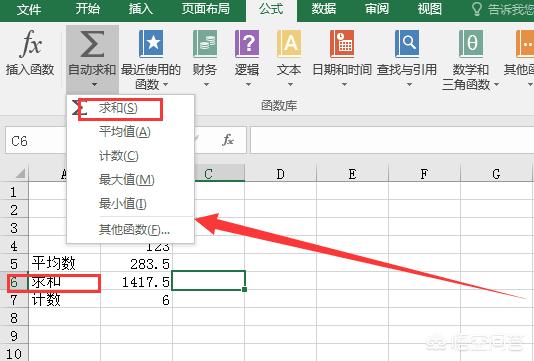Choose Min 最小值(I) from the menu

[130, 204]
